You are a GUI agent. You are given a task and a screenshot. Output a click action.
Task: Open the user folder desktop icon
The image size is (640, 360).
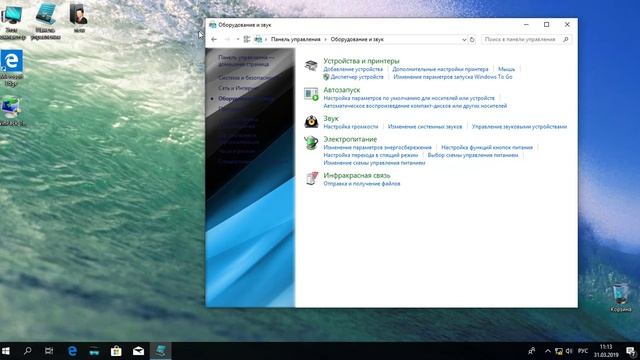pyautogui.click(x=78, y=18)
